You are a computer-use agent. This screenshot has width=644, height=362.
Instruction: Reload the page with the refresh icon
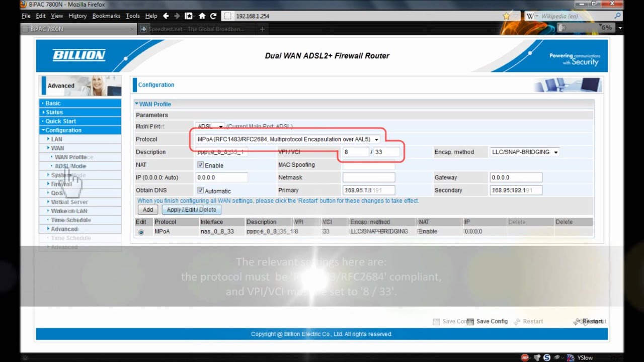point(213,16)
